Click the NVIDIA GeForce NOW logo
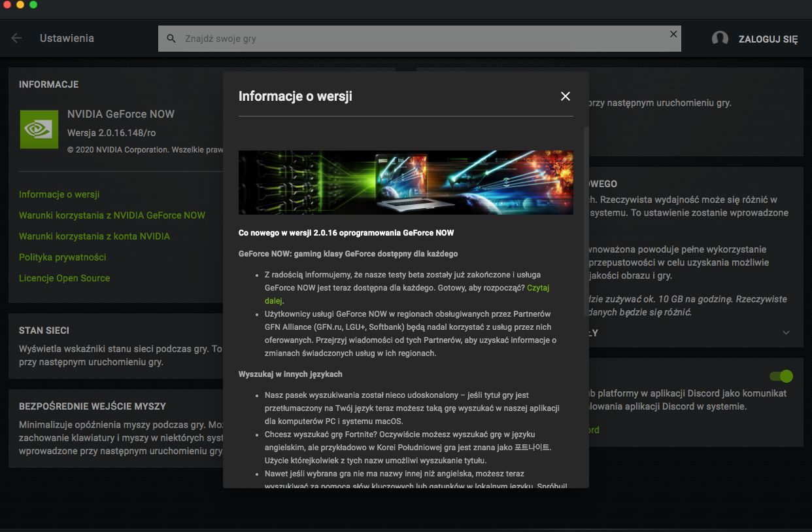 [39, 129]
